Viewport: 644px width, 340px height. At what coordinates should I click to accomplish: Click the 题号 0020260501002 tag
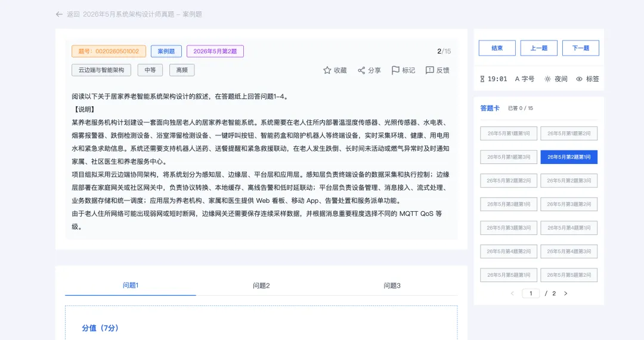(x=109, y=51)
